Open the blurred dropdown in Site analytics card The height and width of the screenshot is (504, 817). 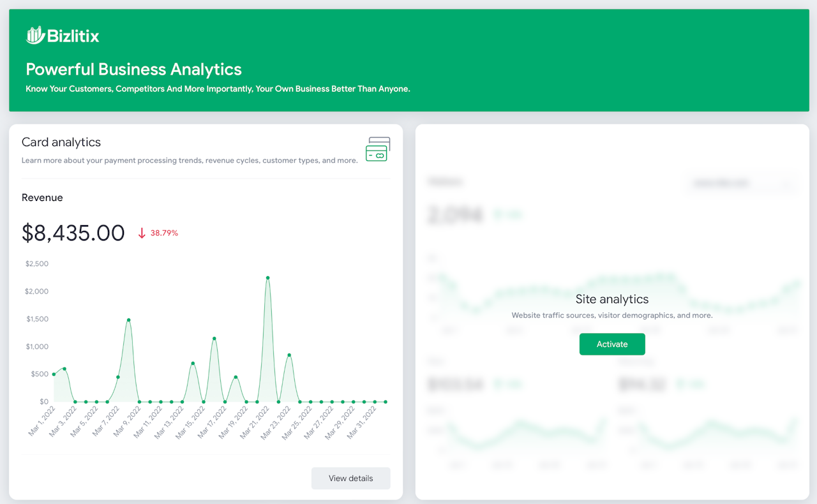click(740, 184)
